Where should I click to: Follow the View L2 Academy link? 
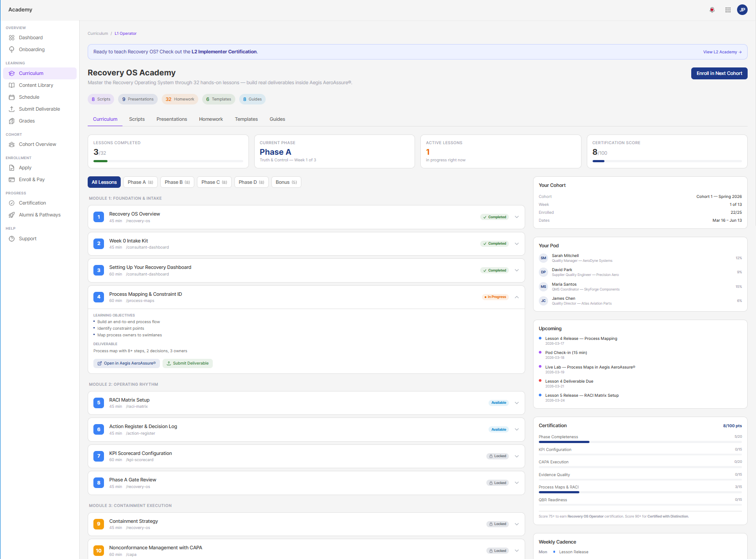click(x=723, y=52)
